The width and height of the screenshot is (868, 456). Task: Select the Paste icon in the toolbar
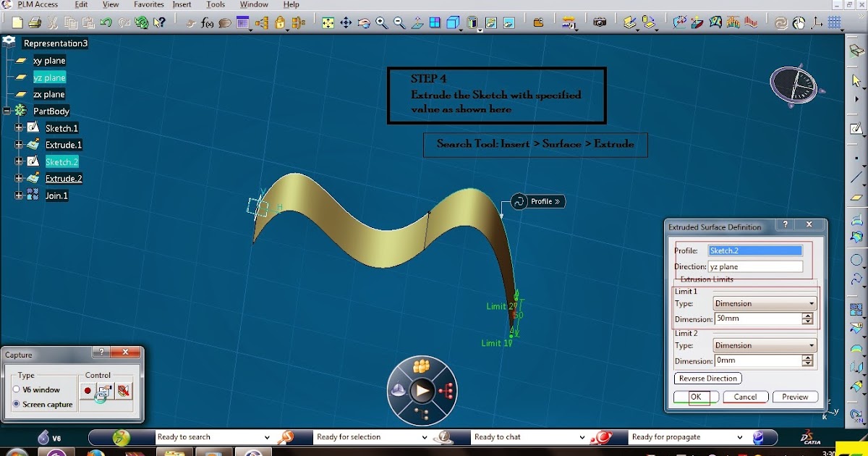(x=88, y=22)
